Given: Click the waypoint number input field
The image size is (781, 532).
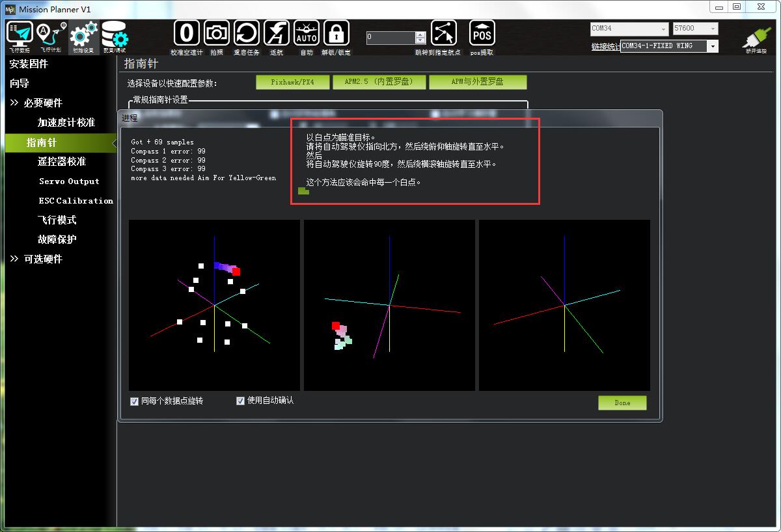Looking at the screenshot, I should pos(391,38).
